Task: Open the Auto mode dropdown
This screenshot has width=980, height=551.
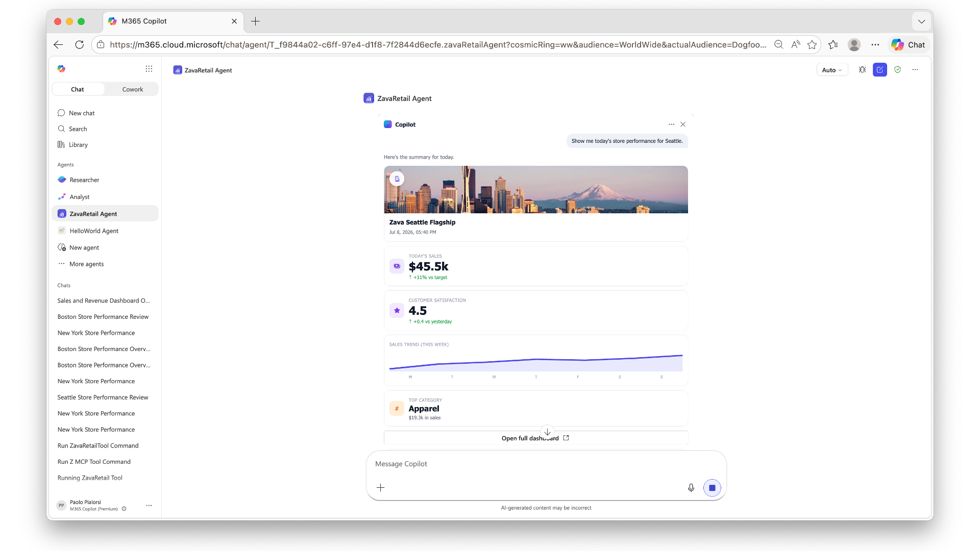Action: [832, 70]
